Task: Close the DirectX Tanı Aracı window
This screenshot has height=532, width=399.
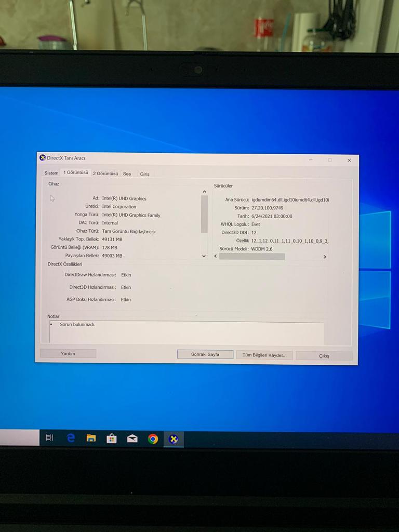Action: pyautogui.click(x=349, y=161)
